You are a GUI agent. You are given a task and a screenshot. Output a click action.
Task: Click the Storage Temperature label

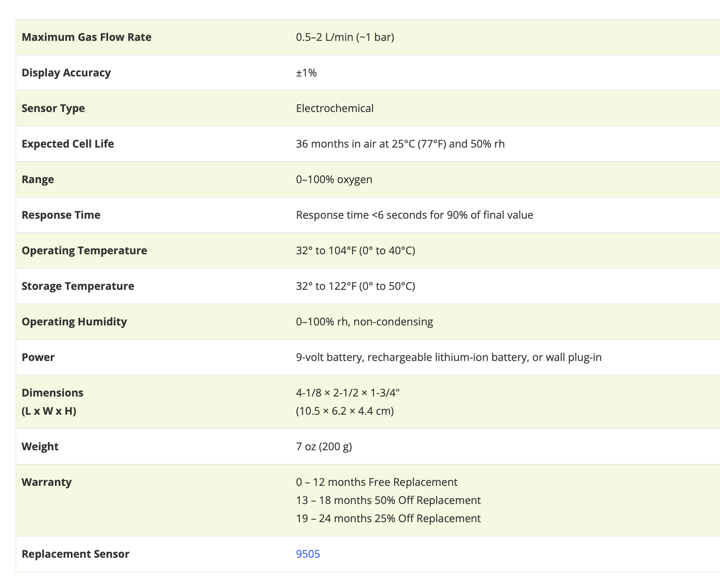click(78, 286)
